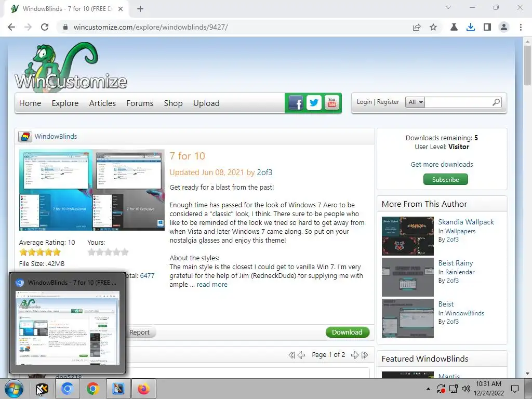Open the search category All dropdown
Screen dimensions: 532x399
[415, 102]
